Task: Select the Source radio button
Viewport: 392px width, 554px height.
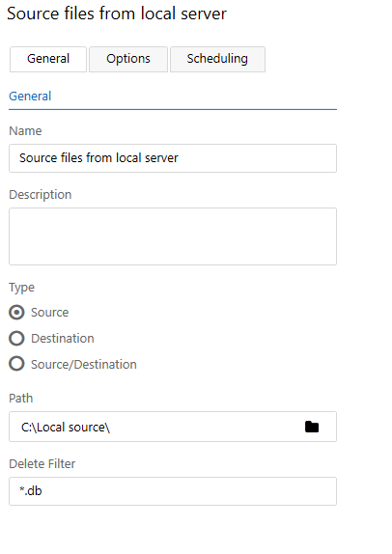Action: (16, 313)
